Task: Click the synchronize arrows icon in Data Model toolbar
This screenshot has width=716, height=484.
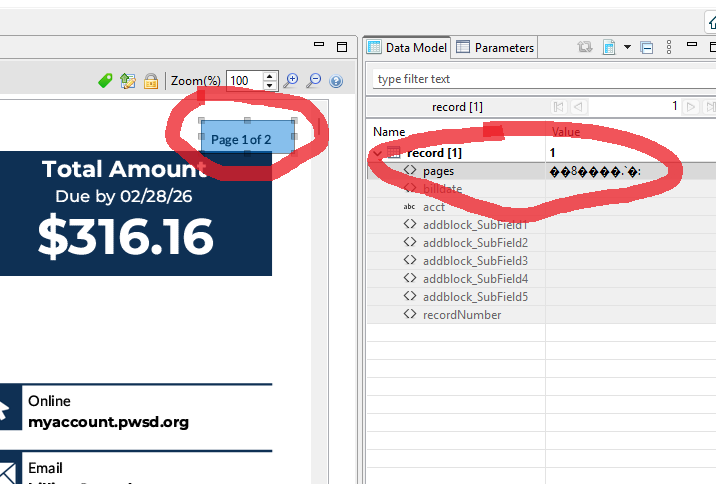Action: [x=585, y=47]
